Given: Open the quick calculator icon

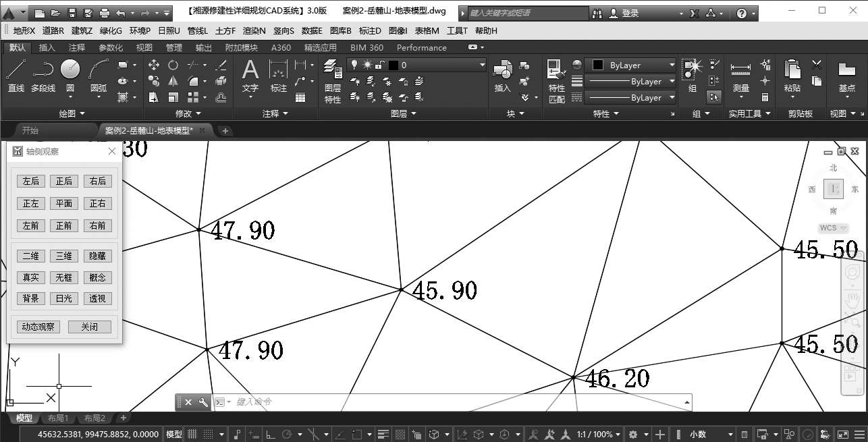Looking at the screenshot, I should [x=765, y=97].
